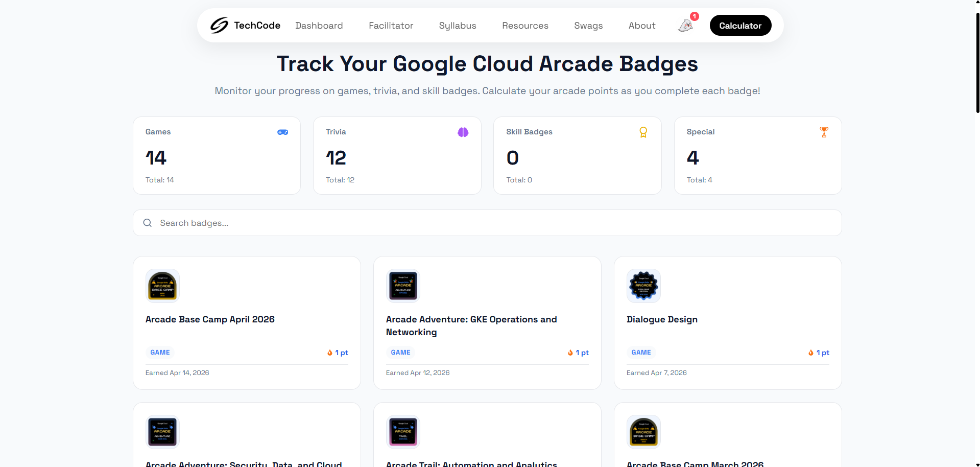Image resolution: width=980 pixels, height=467 pixels.
Task: Click the GAME tag on Dialogue Design card
Action: pyautogui.click(x=640, y=352)
